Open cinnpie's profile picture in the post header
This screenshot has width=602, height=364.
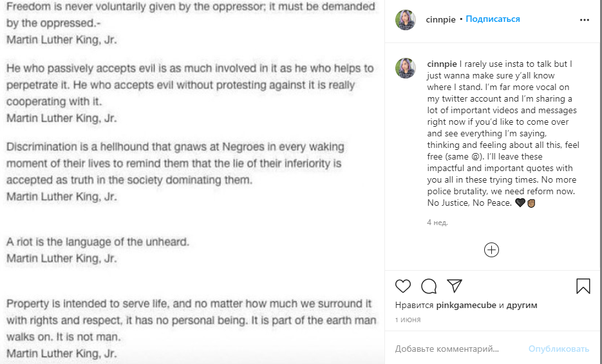click(406, 20)
